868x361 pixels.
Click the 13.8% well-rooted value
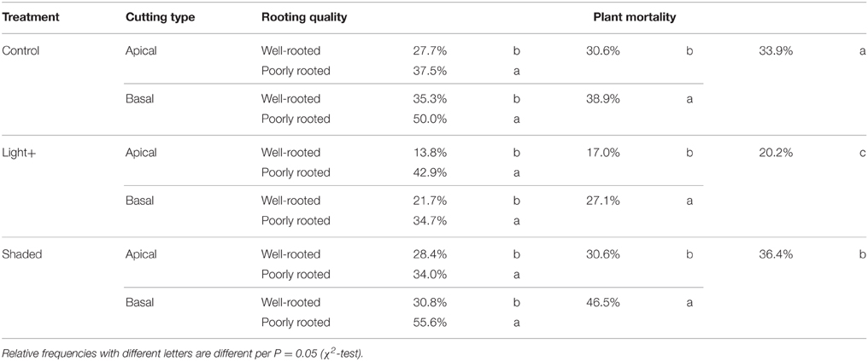[430, 153]
